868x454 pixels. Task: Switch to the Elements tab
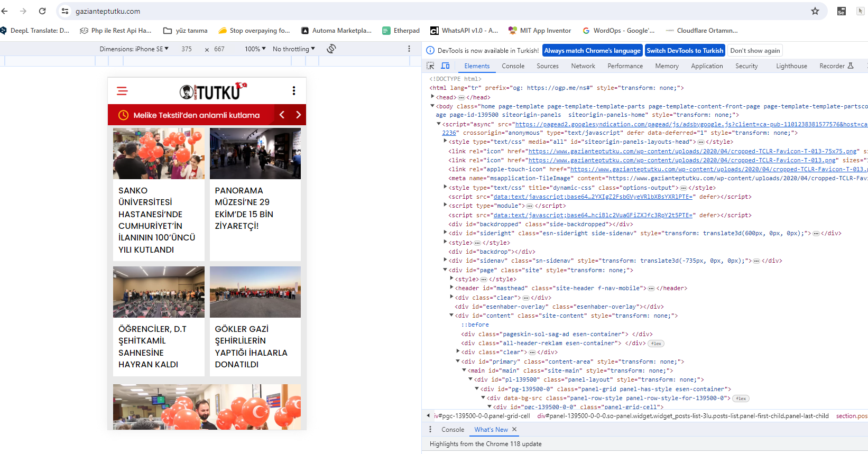click(477, 66)
